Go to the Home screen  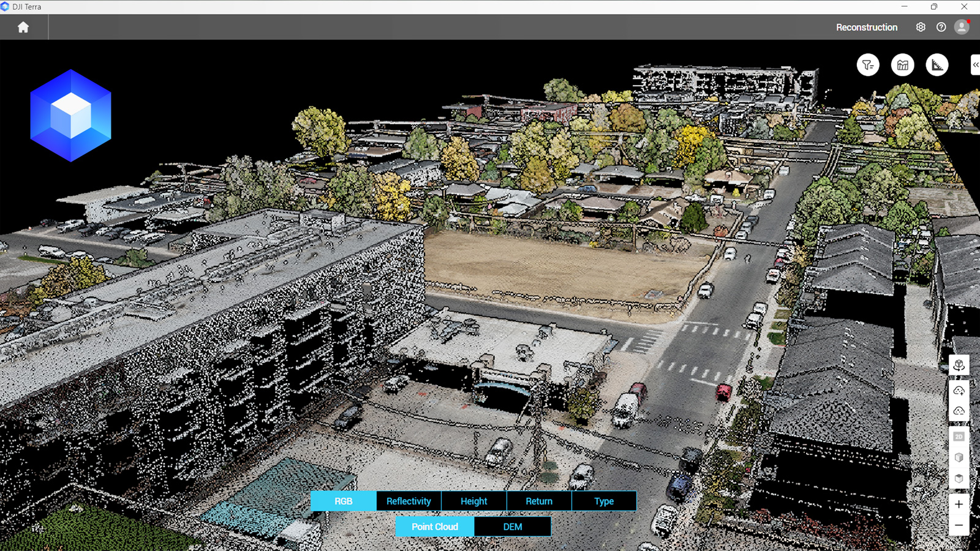23,28
